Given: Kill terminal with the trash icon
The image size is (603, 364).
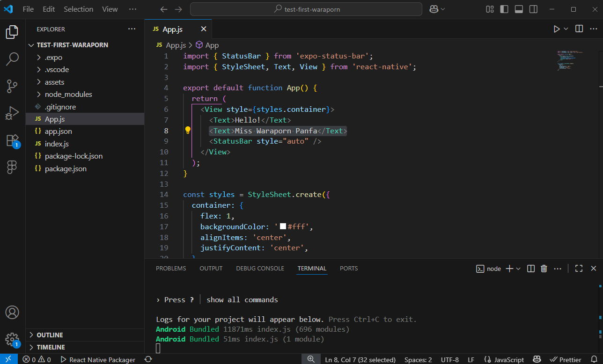Looking at the screenshot, I should [x=544, y=269].
